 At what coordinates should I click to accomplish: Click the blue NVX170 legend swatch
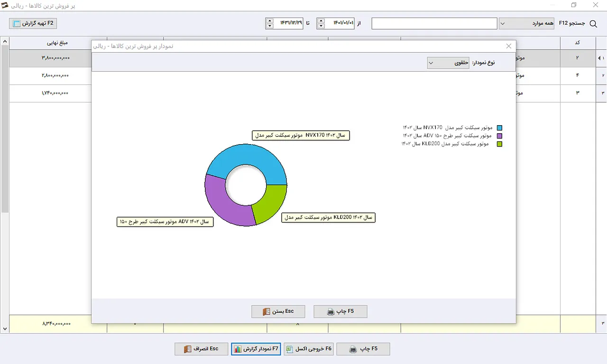click(499, 128)
